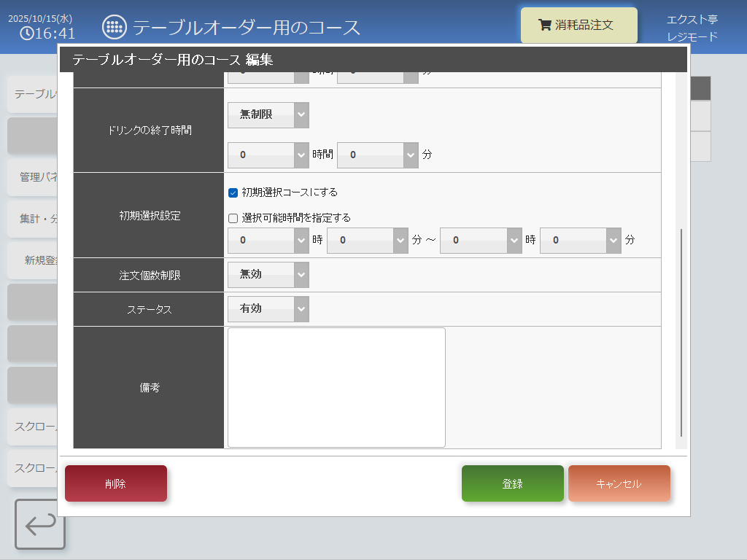Image resolution: width=747 pixels, height=560 pixels.
Task: Expand drink end time minutes (分) dropdown
Action: (377, 155)
